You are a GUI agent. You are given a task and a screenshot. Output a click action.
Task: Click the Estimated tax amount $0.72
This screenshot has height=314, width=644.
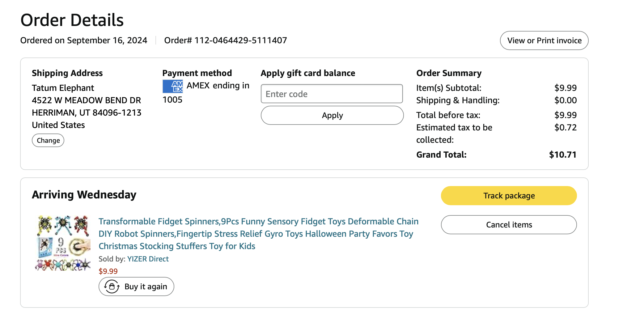[x=565, y=127]
